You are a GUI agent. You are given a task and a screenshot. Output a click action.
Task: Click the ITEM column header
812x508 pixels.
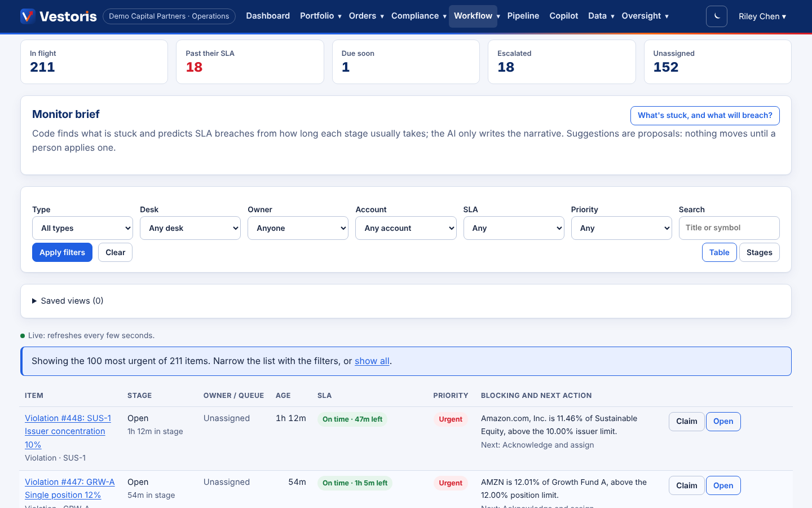(34, 396)
